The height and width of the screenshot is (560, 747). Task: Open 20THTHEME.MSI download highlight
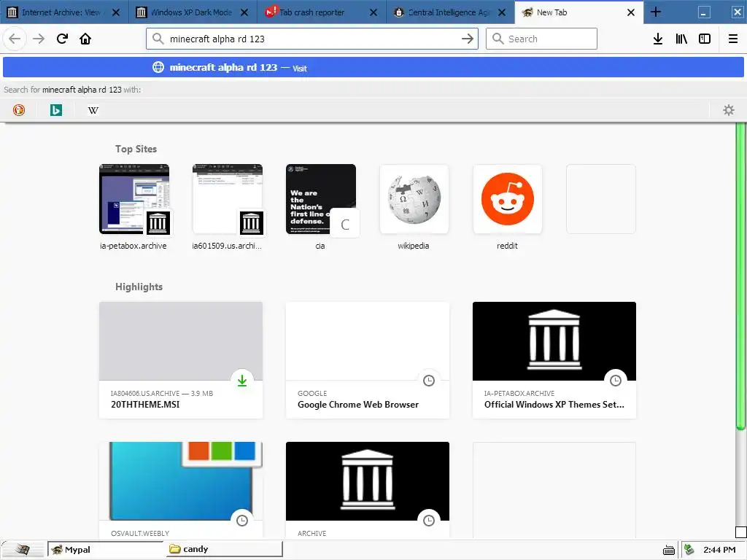click(x=181, y=360)
